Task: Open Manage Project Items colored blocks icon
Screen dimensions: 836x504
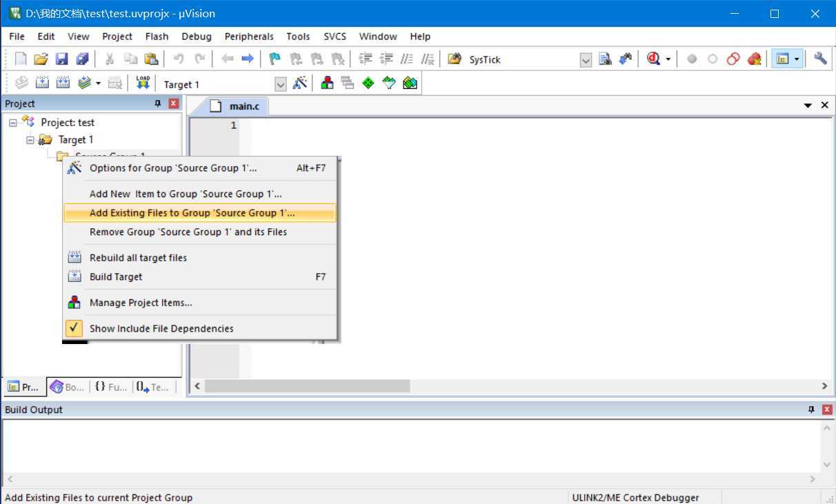Action: [328, 83]
